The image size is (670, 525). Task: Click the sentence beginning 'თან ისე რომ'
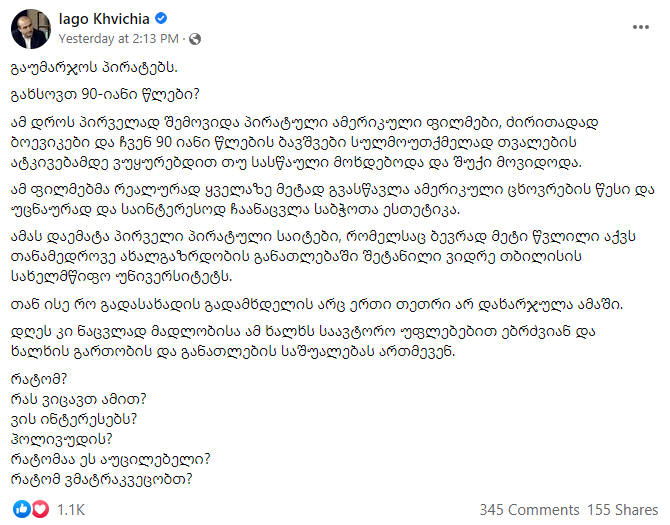point(317,305)
